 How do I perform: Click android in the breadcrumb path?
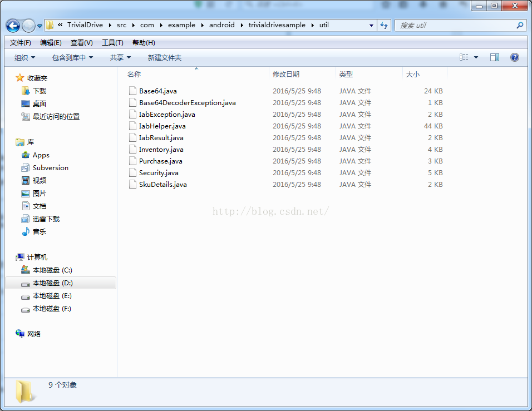click(222, 25)
